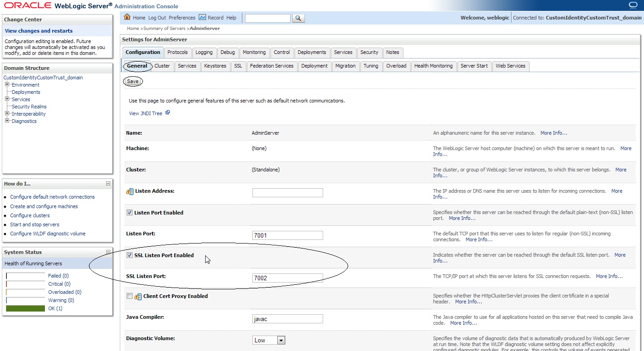This screenshot has height=351, width=644.
Task: Focus the Listen Address input field
Action: click(288, 193)
